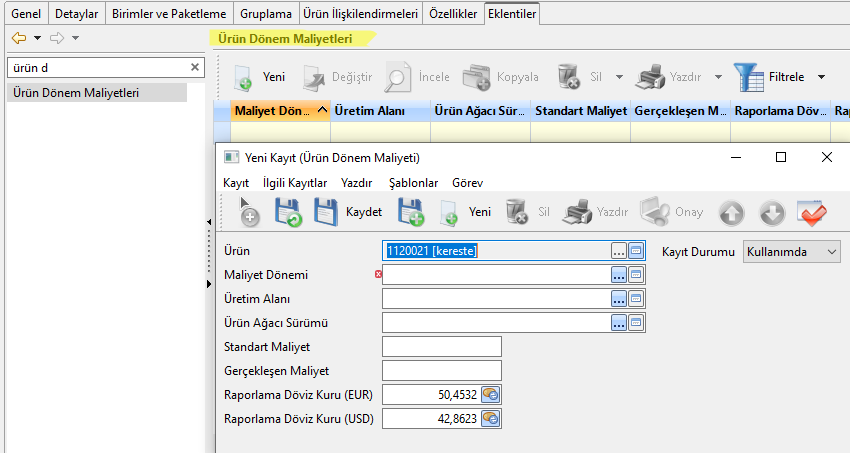Expand the Filtrele dropdown arrow

tap(821, 77)
